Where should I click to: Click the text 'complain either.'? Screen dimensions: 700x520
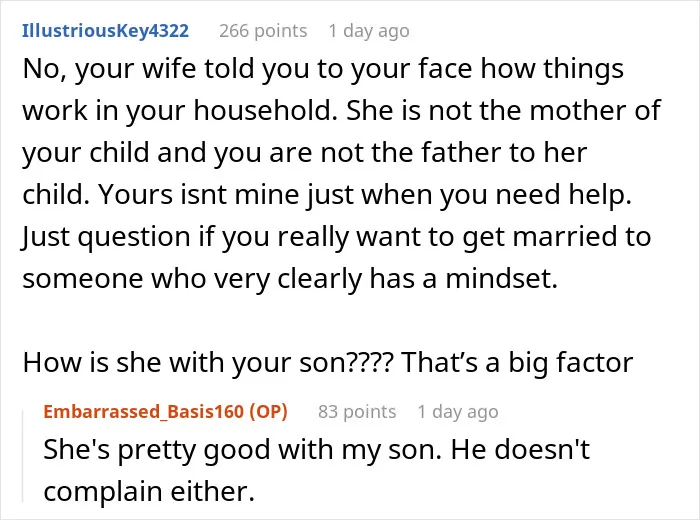(x=149, y=491)
